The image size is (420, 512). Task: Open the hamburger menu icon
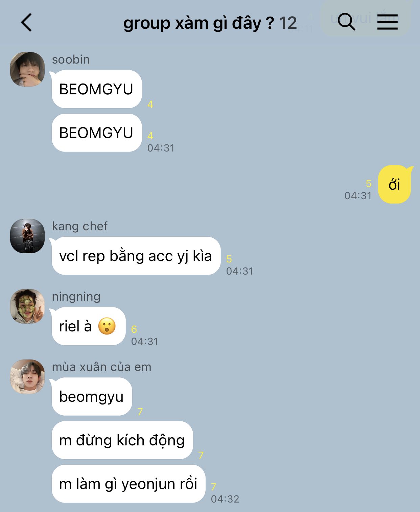tap(388, 22)
